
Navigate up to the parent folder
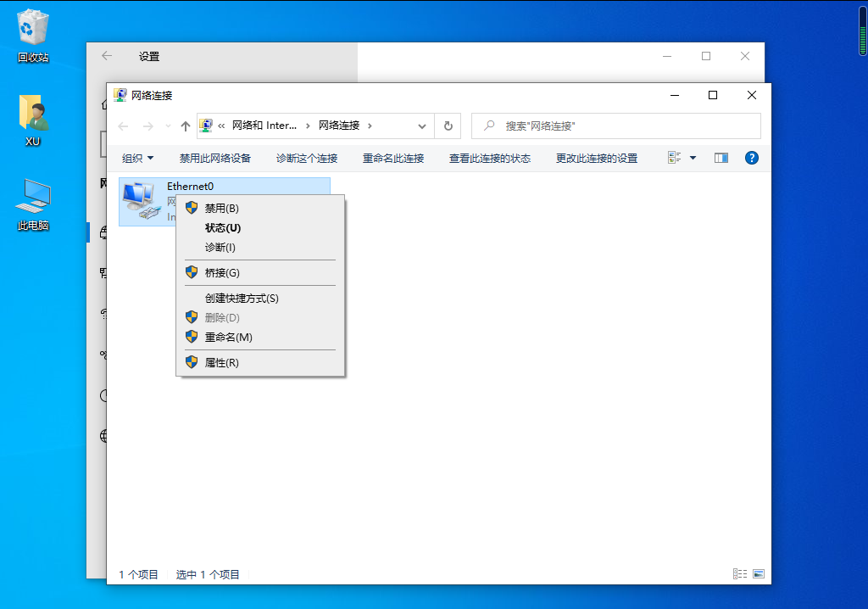185,126
